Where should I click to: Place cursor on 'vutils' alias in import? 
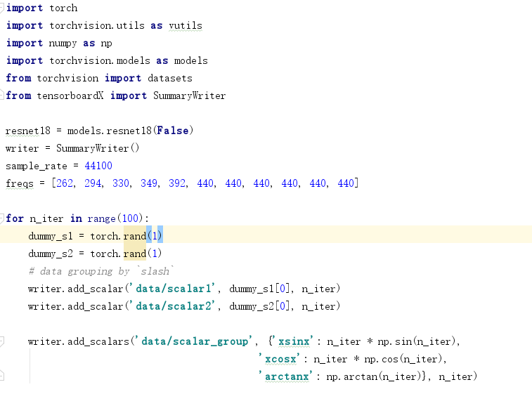pos(186,26)
